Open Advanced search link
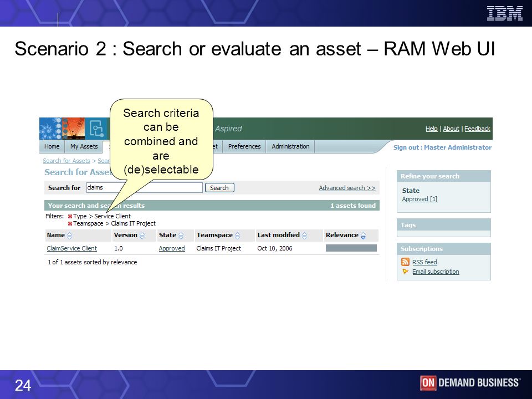The height and width of the screenshot is (399, 532). tap(347, 188)
